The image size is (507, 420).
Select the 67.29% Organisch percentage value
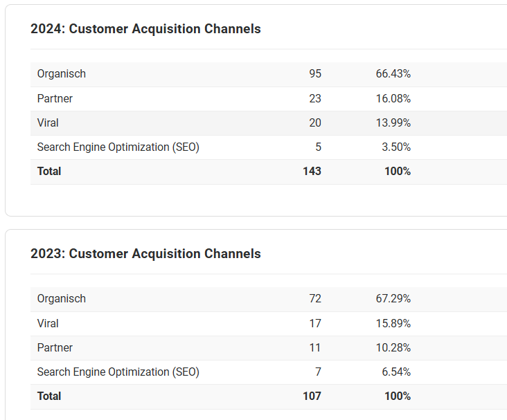(393, 299)
